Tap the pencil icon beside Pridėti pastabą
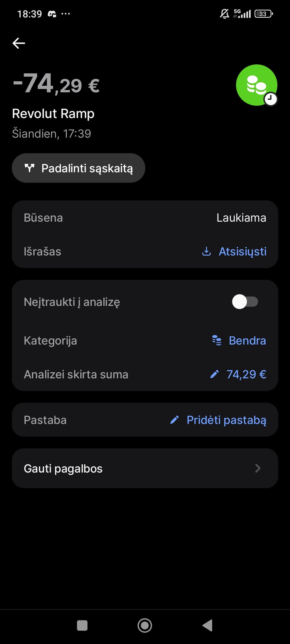The height and width of the screenshot is (644, 290). coord(175,420)
